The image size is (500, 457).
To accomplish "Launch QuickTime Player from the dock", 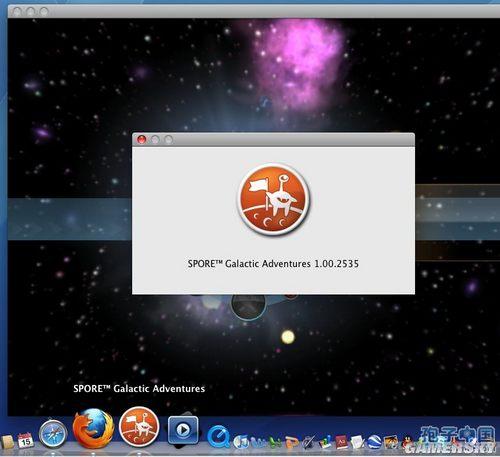I will tap(218, 436).
